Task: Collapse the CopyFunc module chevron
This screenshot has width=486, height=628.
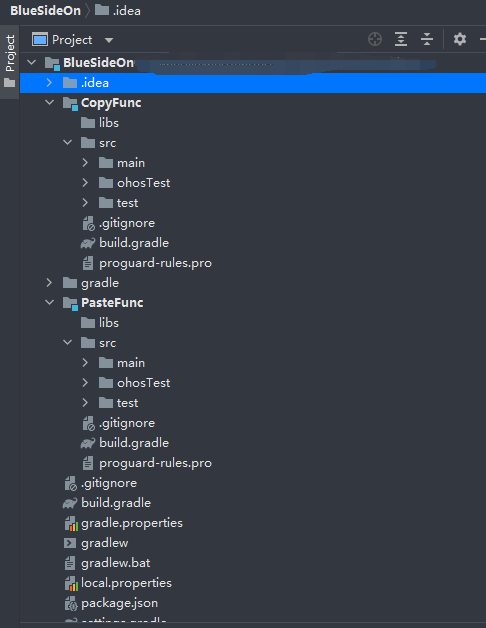Action: click(x=50, y=103)
